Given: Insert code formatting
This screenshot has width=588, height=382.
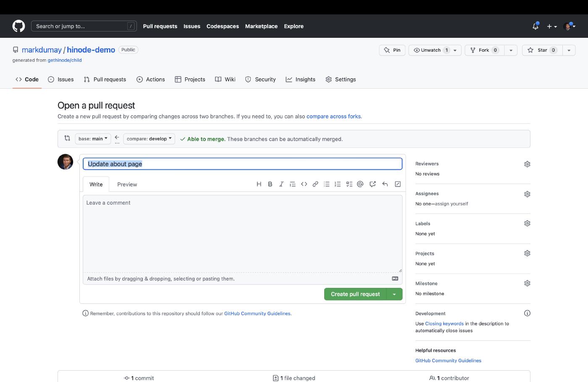Looking at the screenshot, I should (304, 184).
